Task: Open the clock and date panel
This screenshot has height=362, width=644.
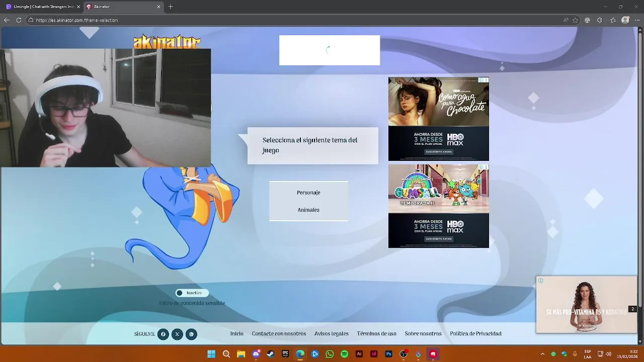Action: (x=627, y=354)
